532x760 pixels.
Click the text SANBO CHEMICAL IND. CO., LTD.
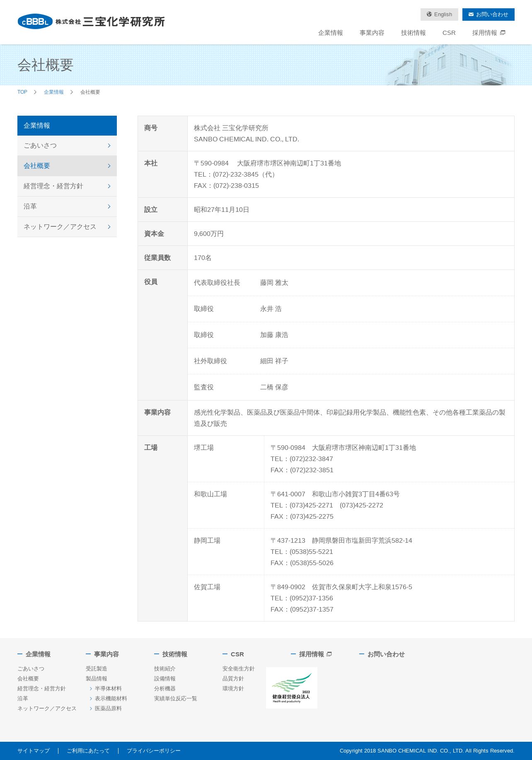pos(247,139)
